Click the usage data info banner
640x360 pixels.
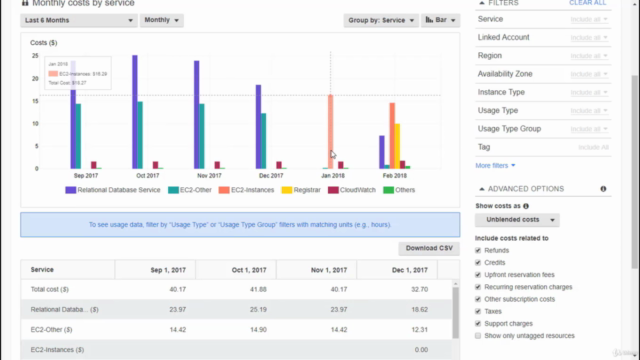pyautogui.click(x=240, y=224)
